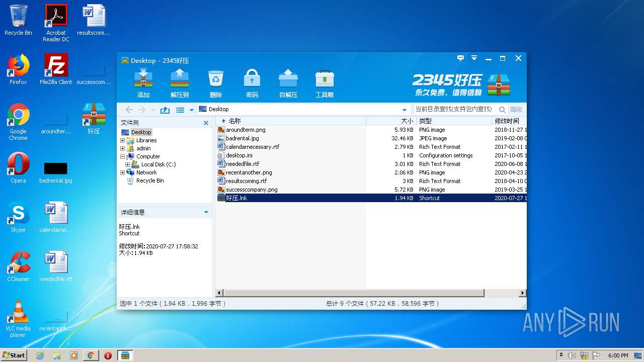Screen dimensions: 644x362
Task: Open Acrobat Reader DC desktop icon
Action: [56, 23]
